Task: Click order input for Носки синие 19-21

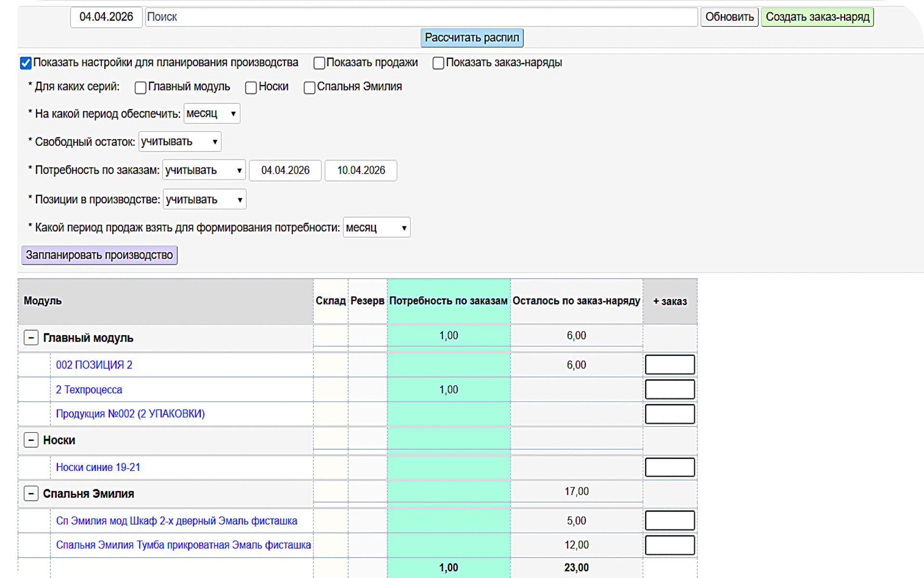Action: (x=669, y=467)
